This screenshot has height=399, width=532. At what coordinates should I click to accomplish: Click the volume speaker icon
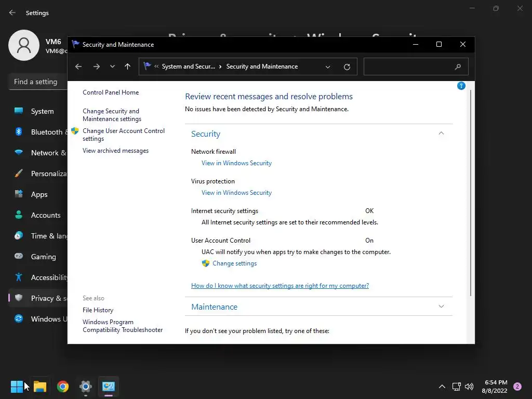pos(469,387)
